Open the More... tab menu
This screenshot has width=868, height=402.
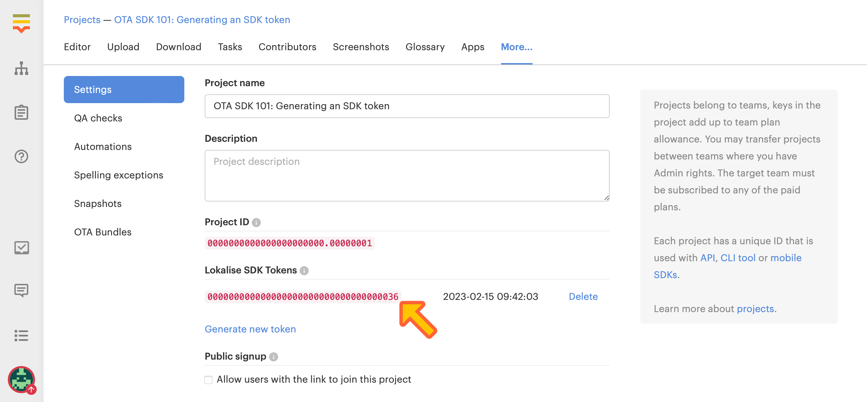(x=516, y=47)
